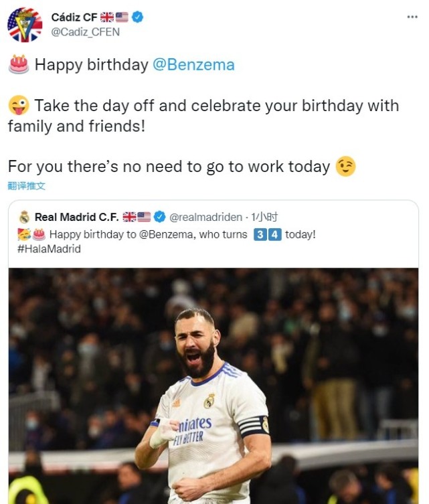Open the @realmadriden handle

[x=205, y=217]
